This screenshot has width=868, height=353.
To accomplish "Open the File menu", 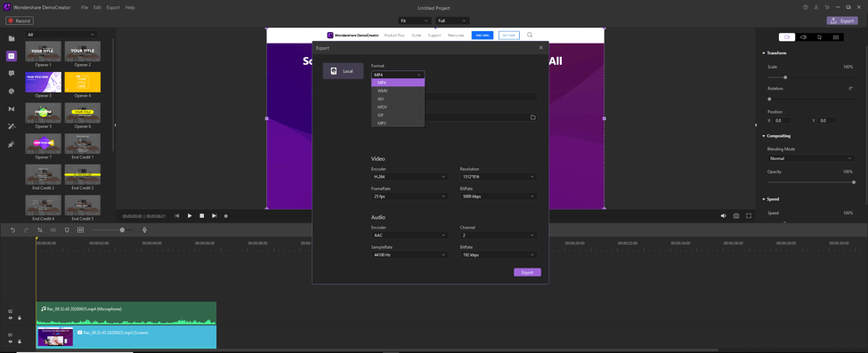I will coord(85,8).
